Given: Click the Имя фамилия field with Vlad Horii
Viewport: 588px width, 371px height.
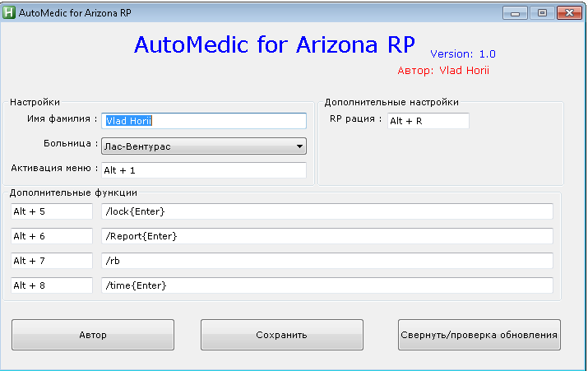Looking at the screenshot, I should (x=204, y=121).
